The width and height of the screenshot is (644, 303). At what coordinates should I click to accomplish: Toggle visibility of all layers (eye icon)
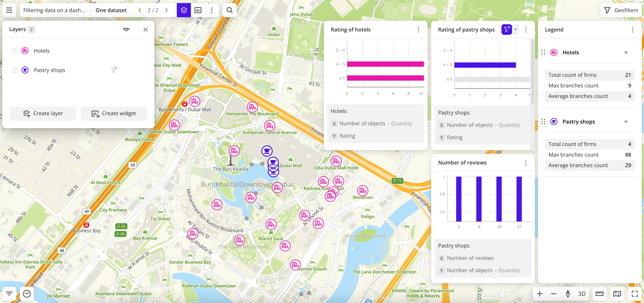click(126, 30)
